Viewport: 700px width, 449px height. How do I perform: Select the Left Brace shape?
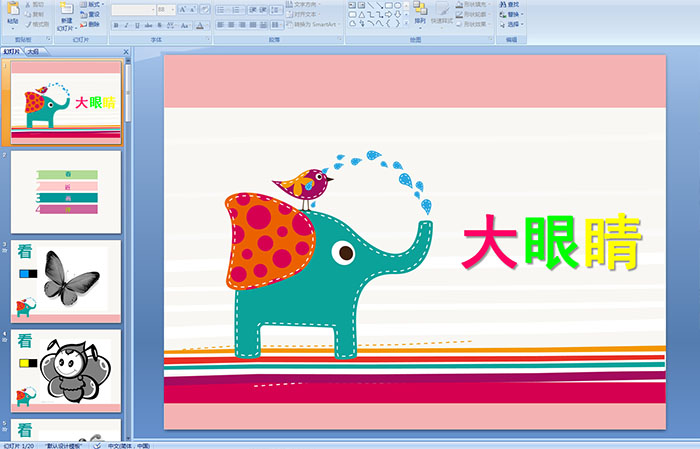click(x=388, y=23)
